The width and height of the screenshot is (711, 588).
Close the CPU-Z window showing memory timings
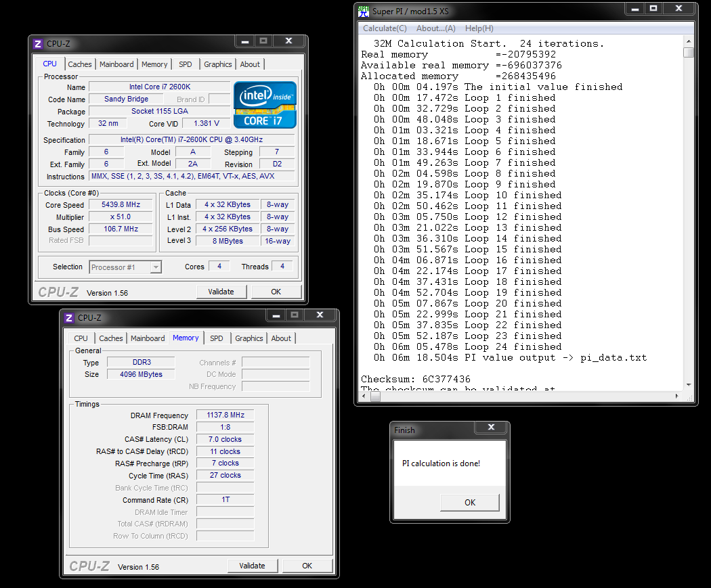coord(319,316)
